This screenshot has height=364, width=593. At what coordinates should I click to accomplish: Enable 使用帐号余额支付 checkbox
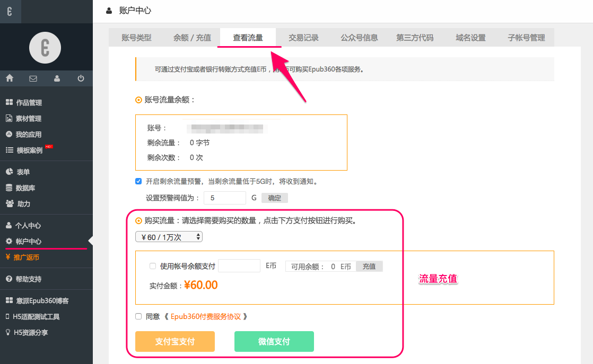pyautogui.click(x=153, y=266)
